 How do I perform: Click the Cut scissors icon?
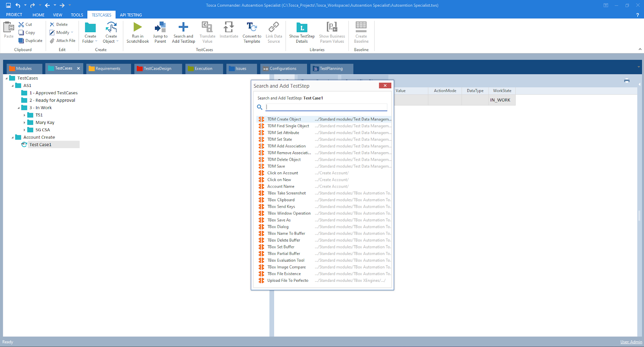point(21,25)
